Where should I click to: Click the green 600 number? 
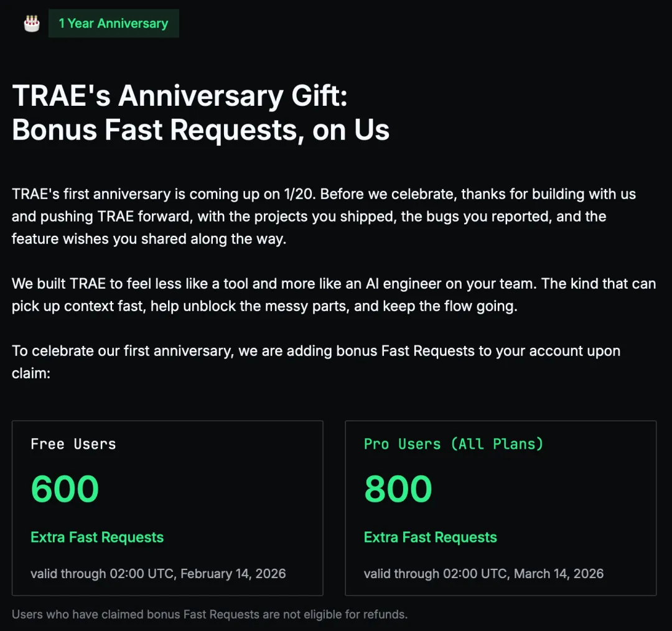click(65, 489)
